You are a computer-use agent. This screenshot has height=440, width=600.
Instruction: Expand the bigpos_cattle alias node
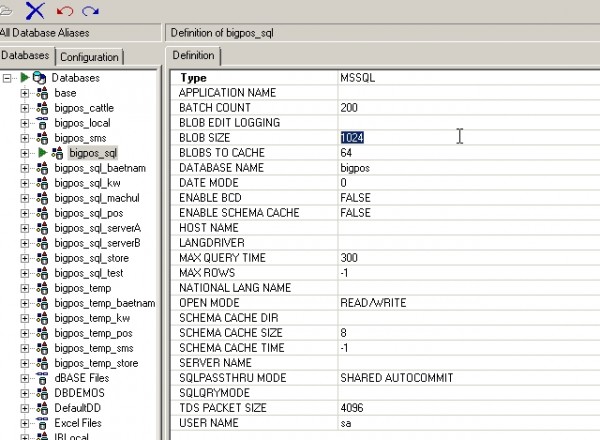(25, 107)
